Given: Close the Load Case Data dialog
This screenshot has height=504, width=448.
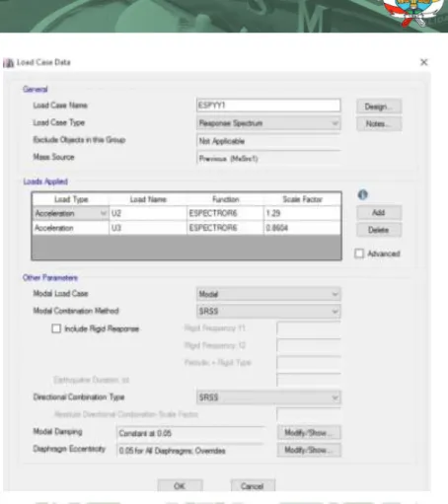Looking at the screenshot, I should tap(424, 62).
